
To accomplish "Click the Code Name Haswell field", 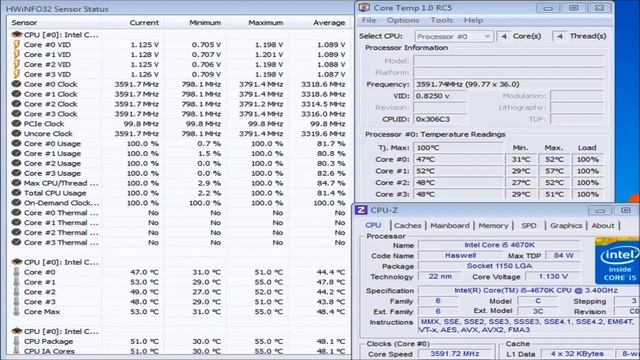I will pyautogui.click(x=460, y=256).
